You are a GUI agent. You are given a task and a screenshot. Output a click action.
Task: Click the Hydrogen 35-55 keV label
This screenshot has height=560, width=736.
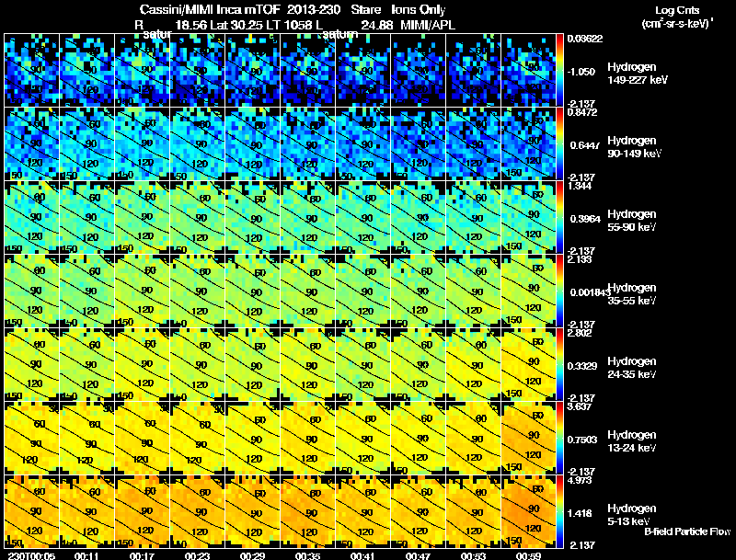[632, 294]
